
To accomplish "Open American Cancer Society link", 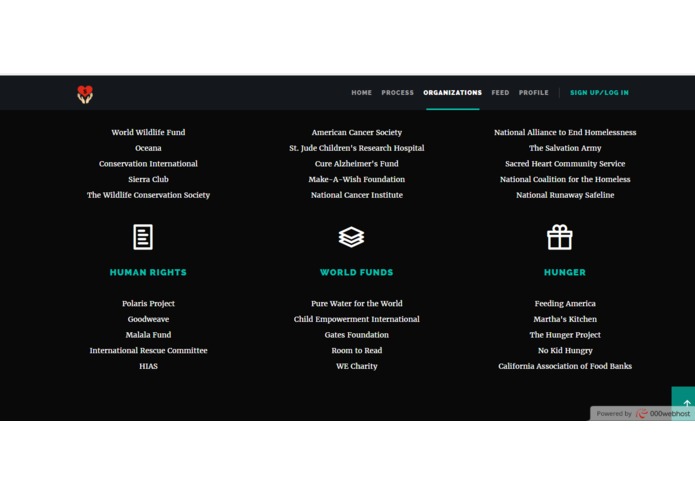I will point(357,132).
